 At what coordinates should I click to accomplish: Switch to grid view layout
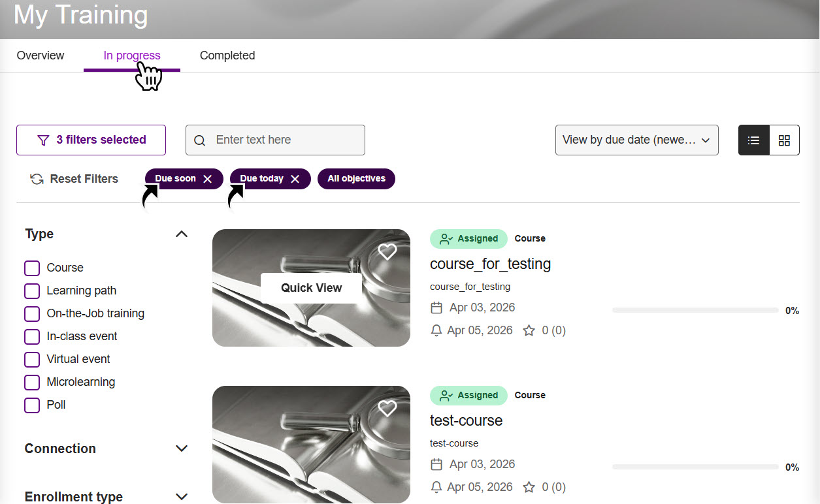[784, 140]
